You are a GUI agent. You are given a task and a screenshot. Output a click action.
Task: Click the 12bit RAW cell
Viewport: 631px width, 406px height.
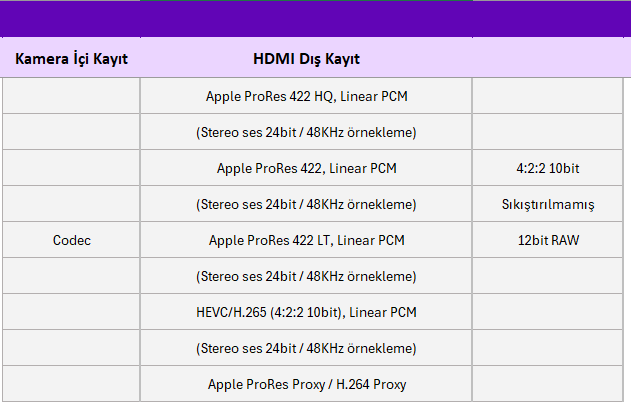[x=548, y=240]
